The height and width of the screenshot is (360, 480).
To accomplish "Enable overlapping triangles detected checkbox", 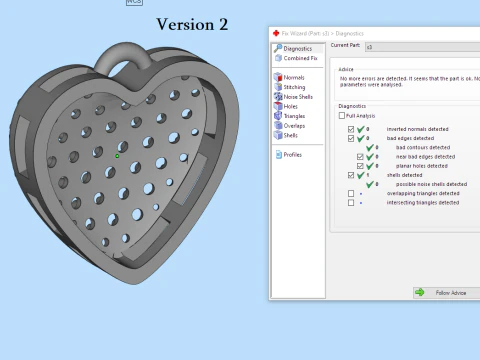I will point(351,193).
